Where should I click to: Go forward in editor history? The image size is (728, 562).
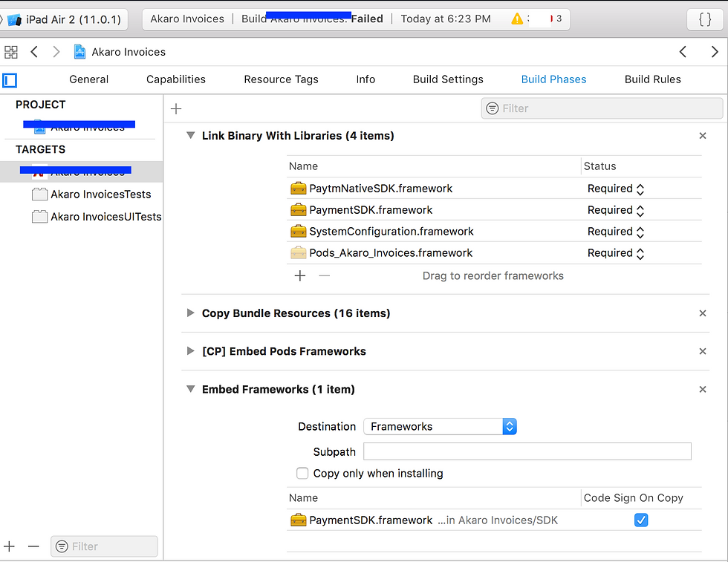[x=56, y=51]
